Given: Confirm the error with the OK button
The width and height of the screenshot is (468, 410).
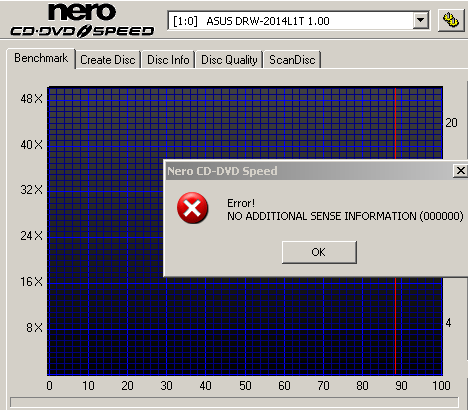Looking at the screenshot, I should point(319,252).
